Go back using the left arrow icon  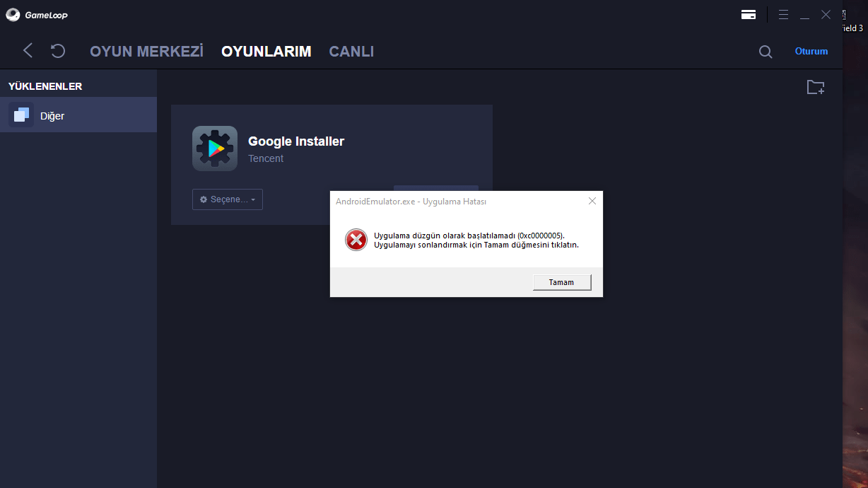[28, 50]
